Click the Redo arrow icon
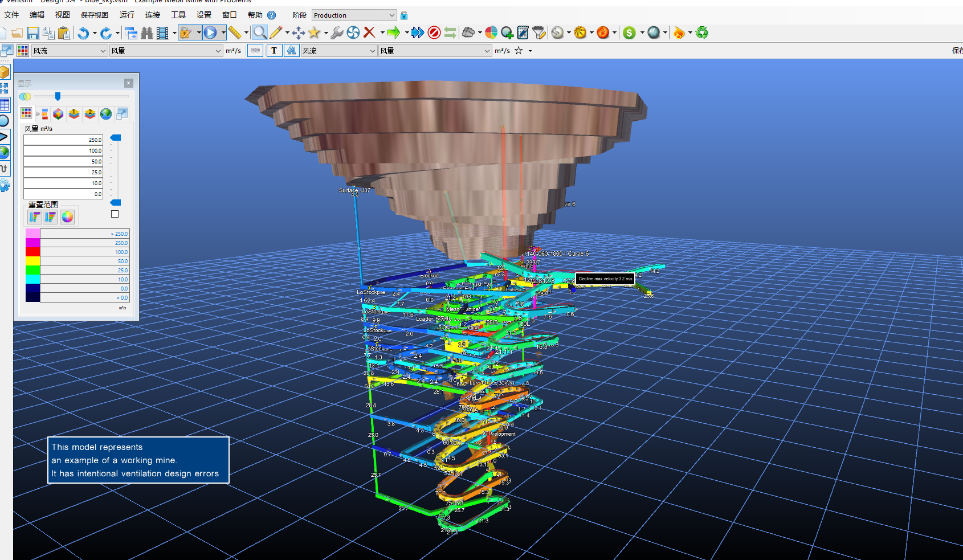 (x=106, y=33)
